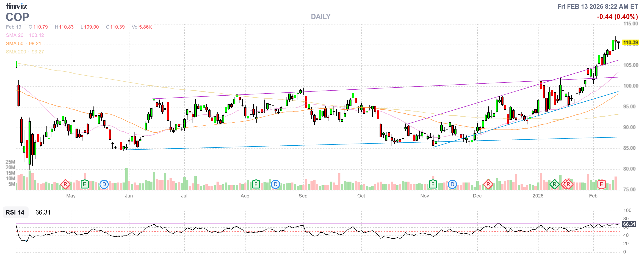Click the green E earnings marker in November
Viewport: 644px width, 259px height.
pyautogui.click(x=433, y=185)
